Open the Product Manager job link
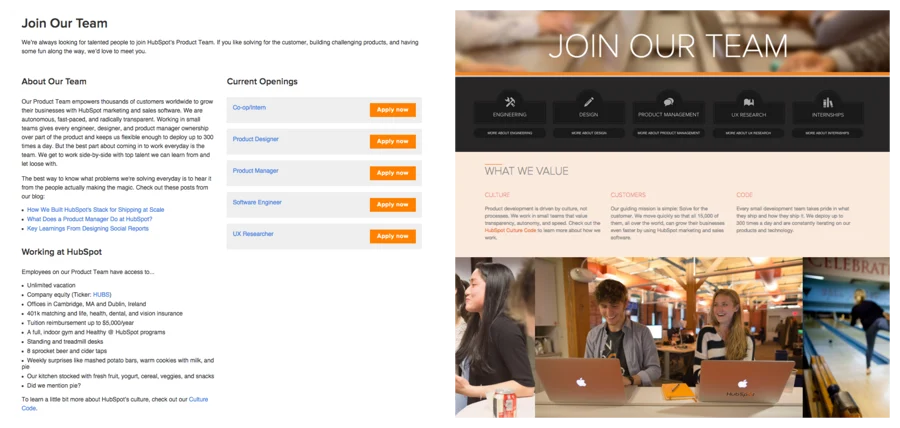Viewport: 900px width, 428px height. pyautogui.click(x=255, y=171)
